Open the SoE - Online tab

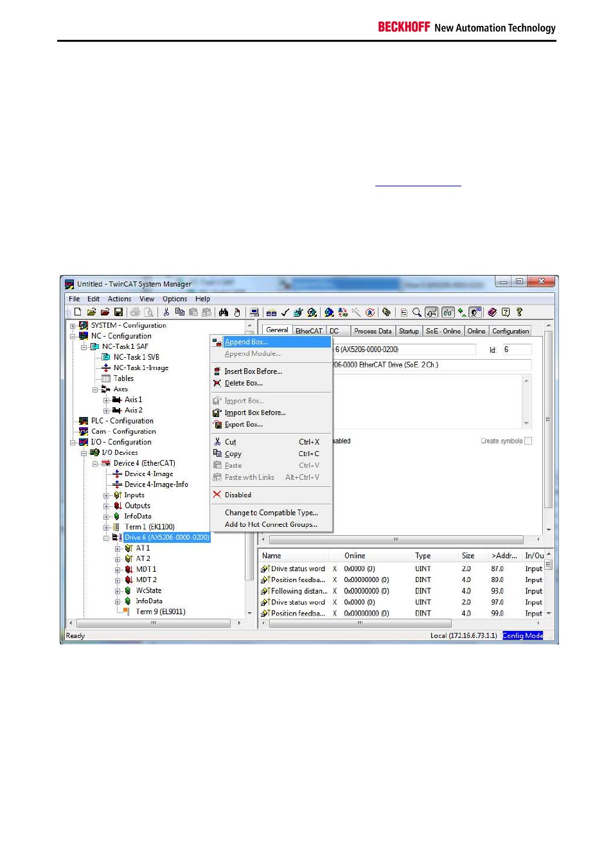pos(443,331)
